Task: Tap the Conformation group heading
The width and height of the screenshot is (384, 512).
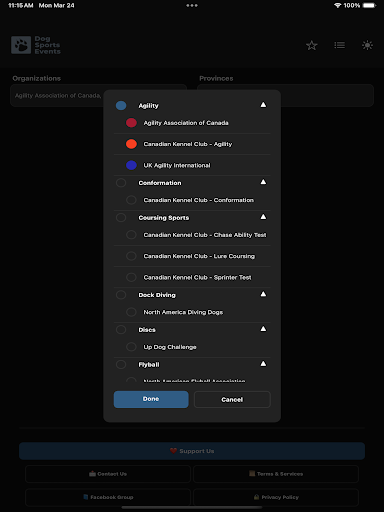Action: coord(160,183)
